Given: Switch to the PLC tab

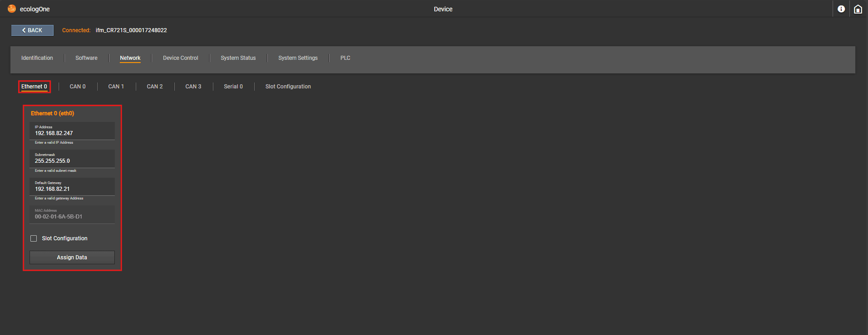Looking at the screenshot, I should (345, 58).
